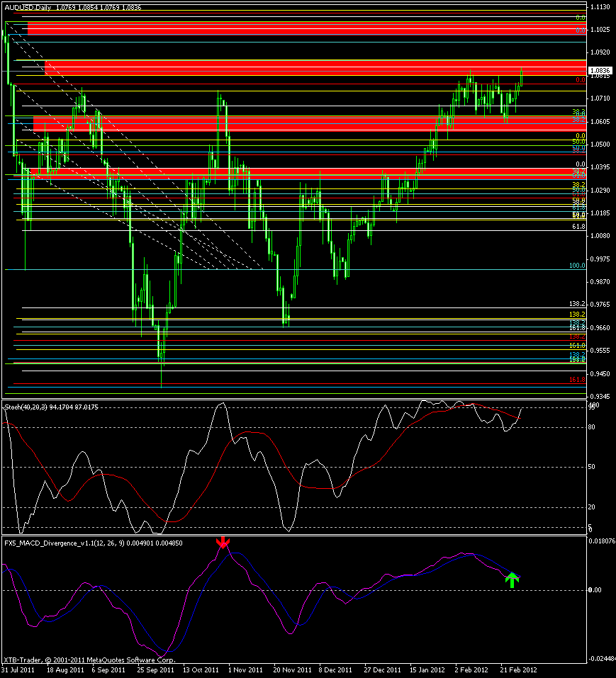
Task: Click the 6 Sep 2011 date label
Action: pos(108,669)
